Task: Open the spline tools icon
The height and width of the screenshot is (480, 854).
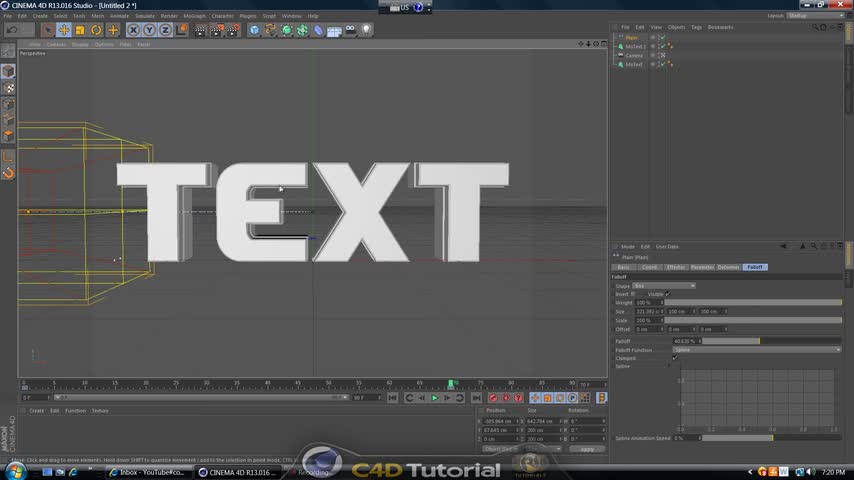Action: [270, 30]
